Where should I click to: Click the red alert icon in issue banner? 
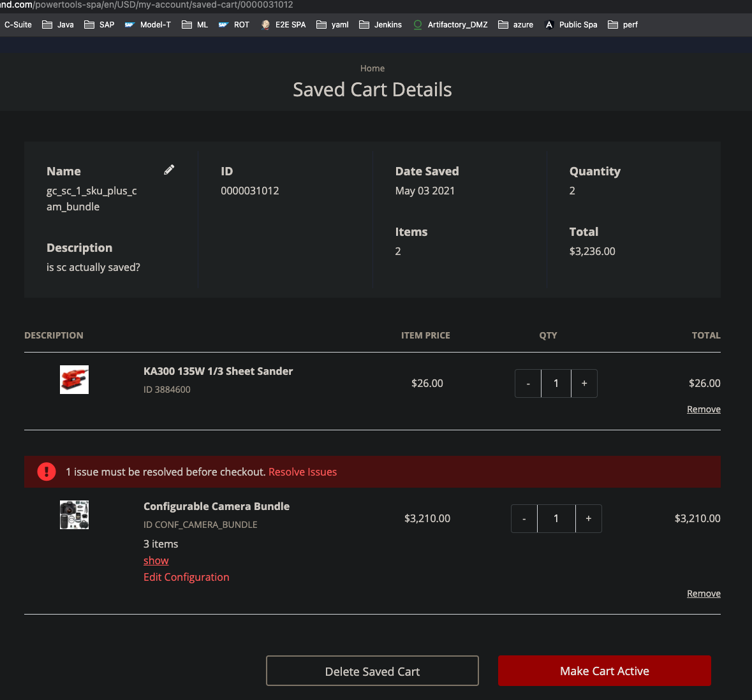(x=46, y=472)
